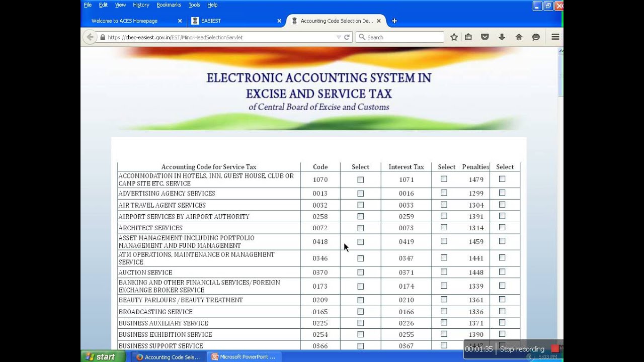The width and height of the screenshot is (644, 362).
Task: Click the red Stop recording square
Action: pos(555,348)
